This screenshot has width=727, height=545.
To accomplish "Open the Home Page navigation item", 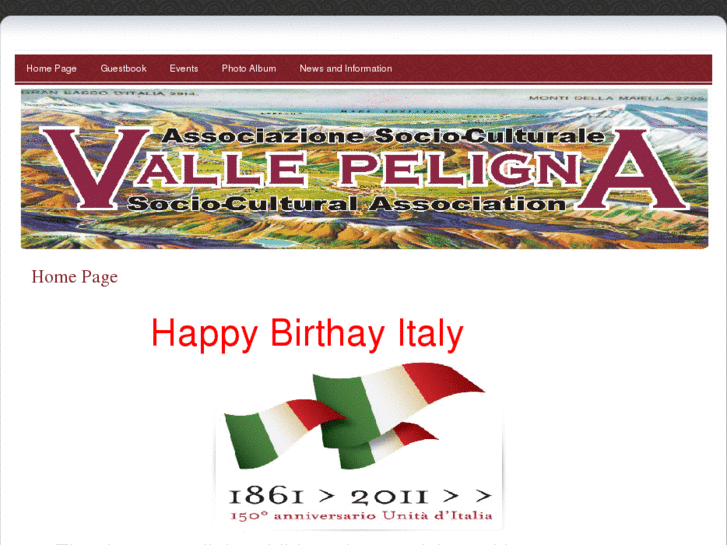I will (51, 69).
